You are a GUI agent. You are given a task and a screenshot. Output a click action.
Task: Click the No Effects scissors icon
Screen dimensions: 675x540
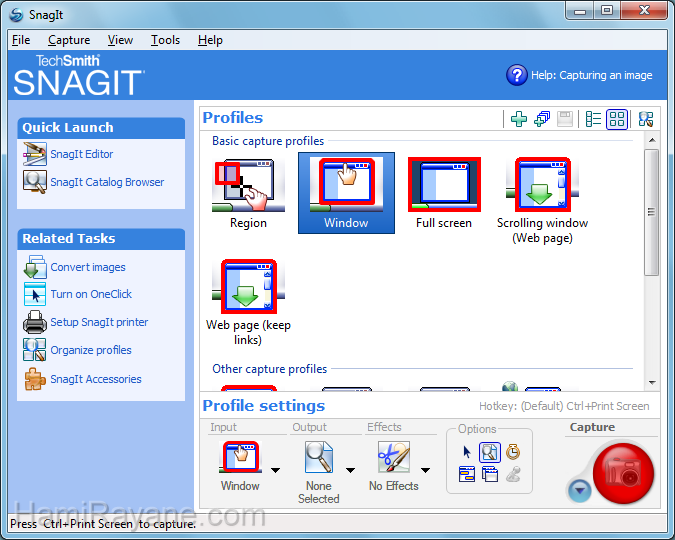[x=393, y=457]
